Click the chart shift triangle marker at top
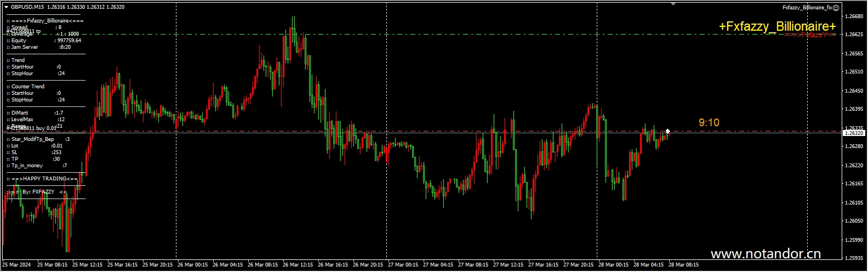This screenshot has width=868, height=272. point(673,4)
